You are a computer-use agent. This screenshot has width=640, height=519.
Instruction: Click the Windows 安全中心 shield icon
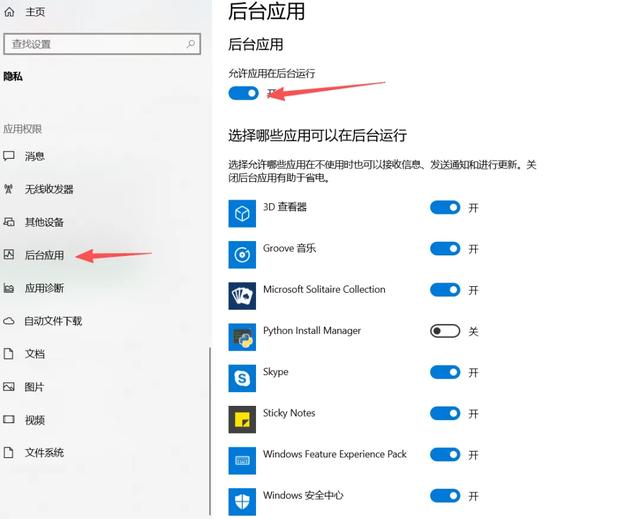point(242,501)
